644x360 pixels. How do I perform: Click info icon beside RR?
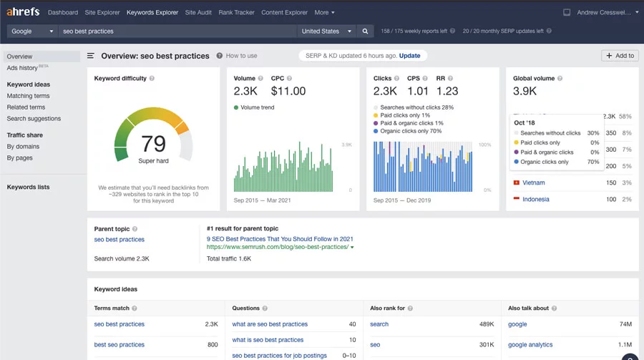coord(450,78)
